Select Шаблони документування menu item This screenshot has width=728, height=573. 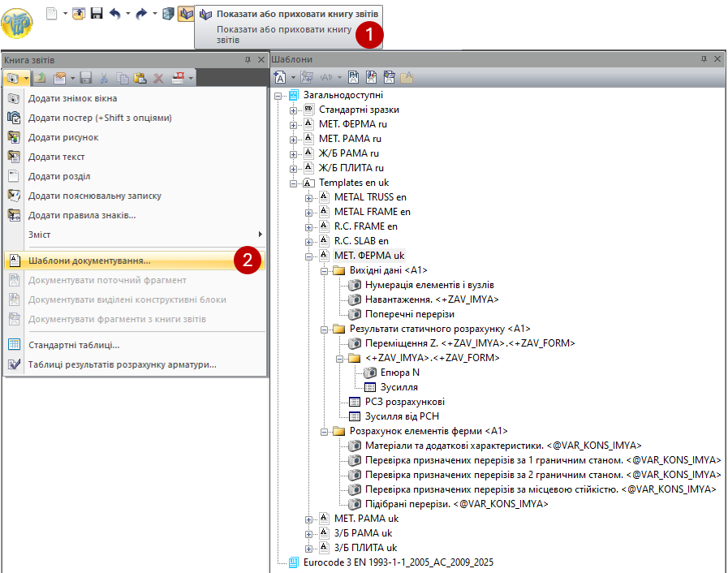[89, 261]
